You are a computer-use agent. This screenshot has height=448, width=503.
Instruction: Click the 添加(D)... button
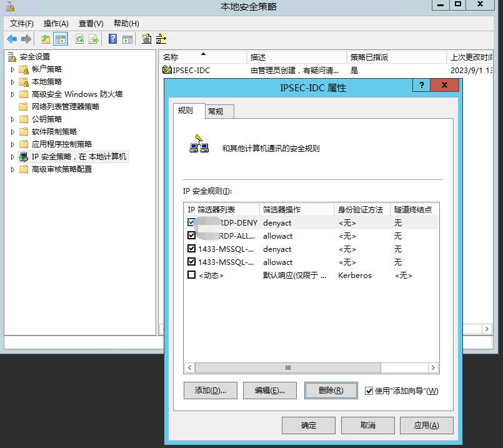[x=211, y=391]
